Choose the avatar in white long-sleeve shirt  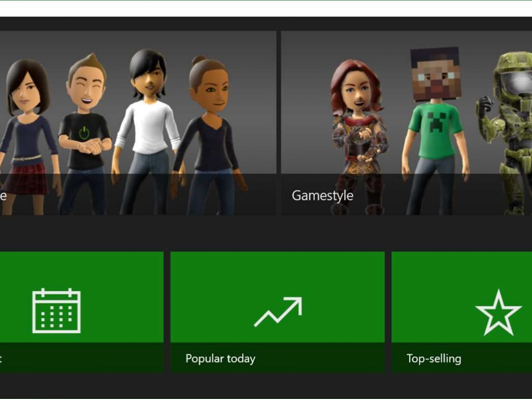point(147,127)
